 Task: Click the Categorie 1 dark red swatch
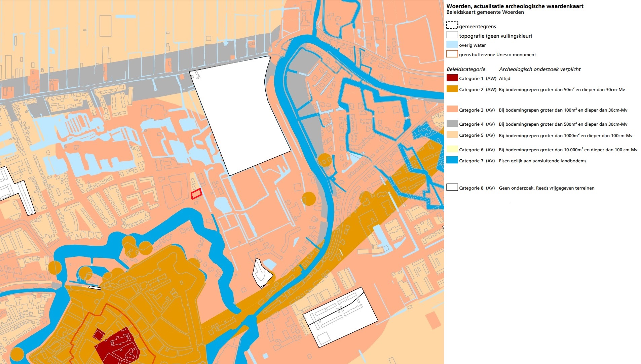452,78
